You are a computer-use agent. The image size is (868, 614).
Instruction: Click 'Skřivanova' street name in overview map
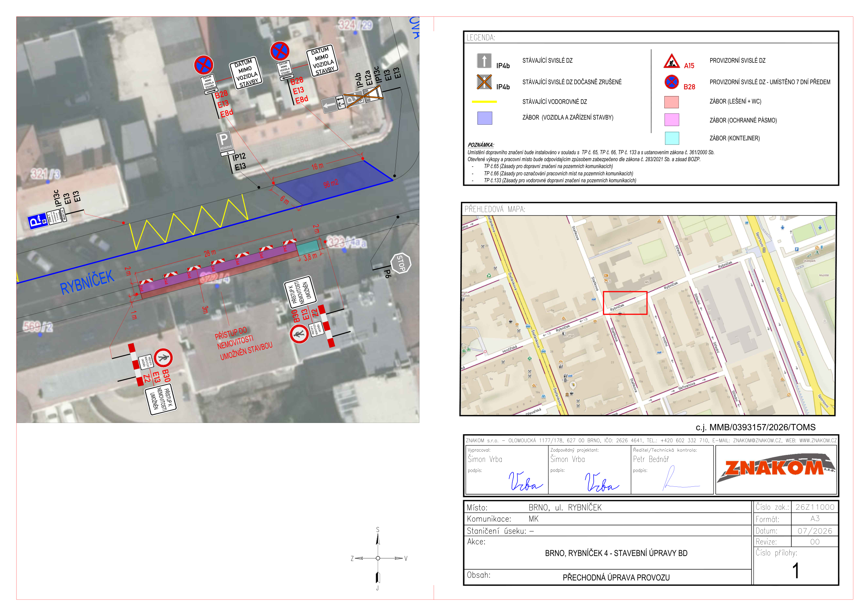tap(687, 386)
